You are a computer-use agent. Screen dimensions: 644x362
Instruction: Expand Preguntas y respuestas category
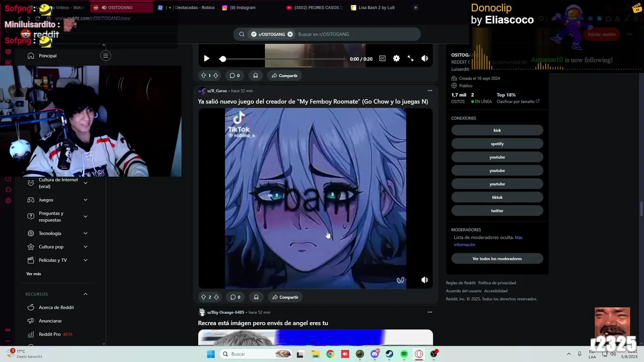coord(85,217)
